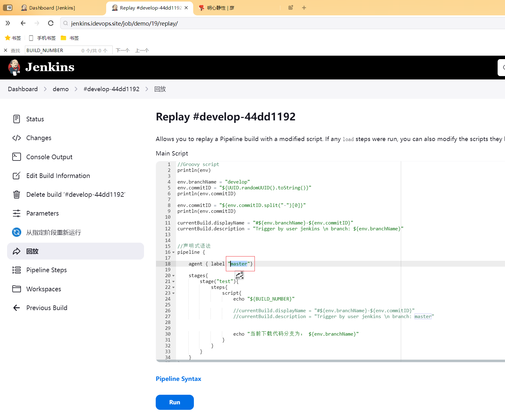Open Workspaces folder icon

17,289
